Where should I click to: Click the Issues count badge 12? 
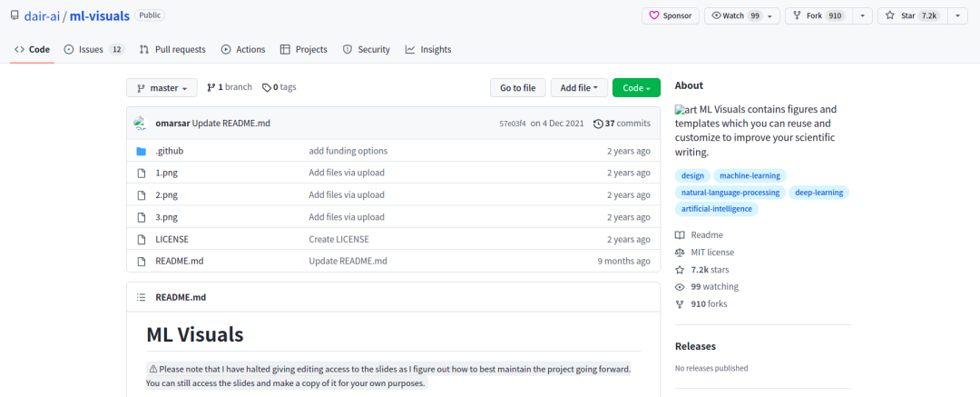(116, 49)
